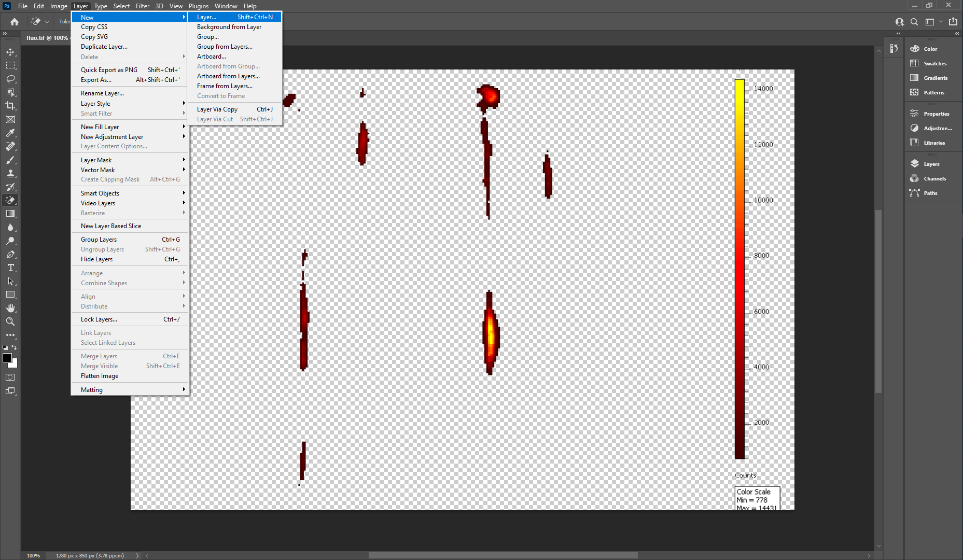Select the Lasso tool
The height and width of the screenshot is (560, 963).
(10, 79)
